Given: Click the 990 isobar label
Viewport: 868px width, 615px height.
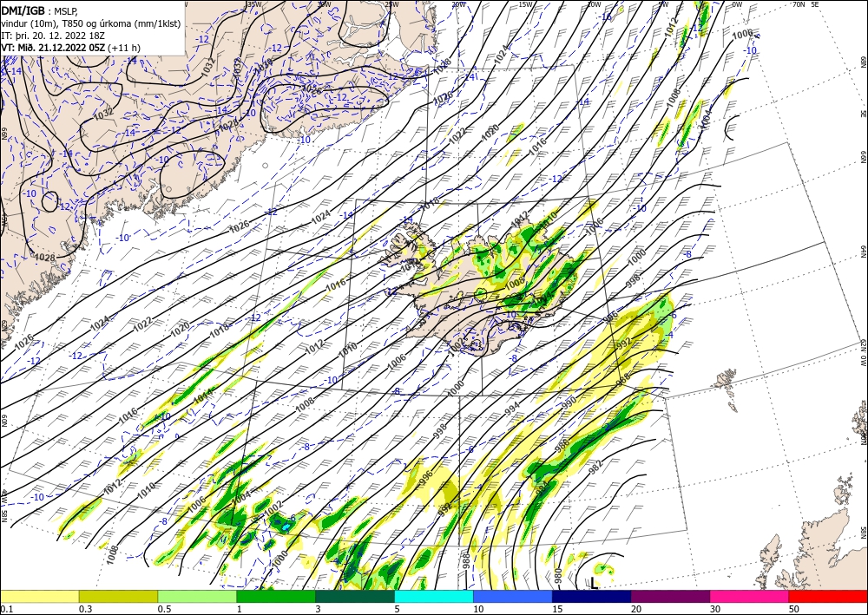Looking at the screenshot, I should click(569, 401).
